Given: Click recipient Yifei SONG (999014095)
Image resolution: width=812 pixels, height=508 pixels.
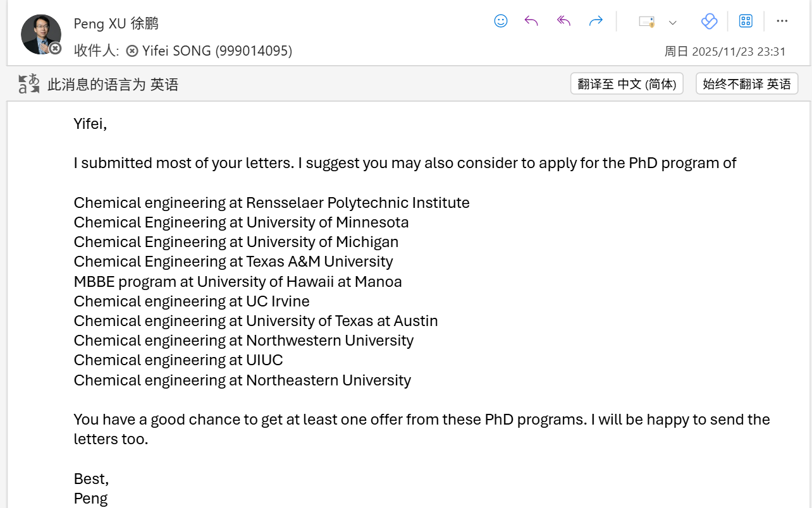Looking at the screenshot, I should (x=217, y=51).
